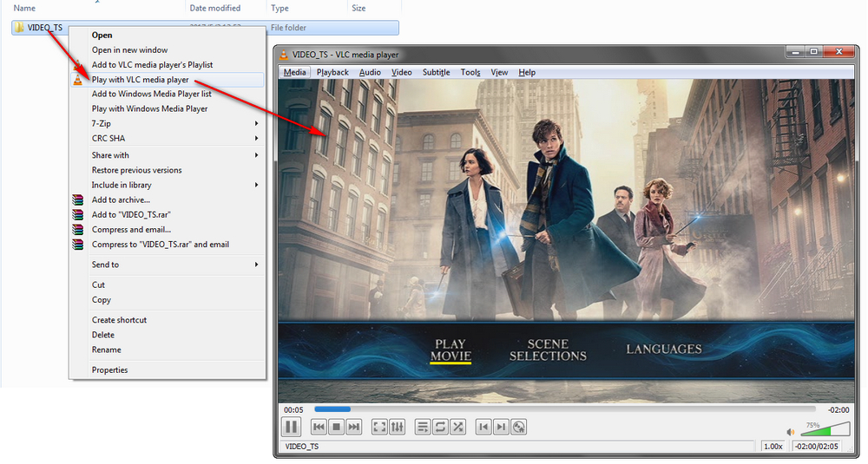Image resolution: width=868 pixels, height=464 pixels.
Task: Choose Play with Windows Media Player
Action: click(168, 109)
